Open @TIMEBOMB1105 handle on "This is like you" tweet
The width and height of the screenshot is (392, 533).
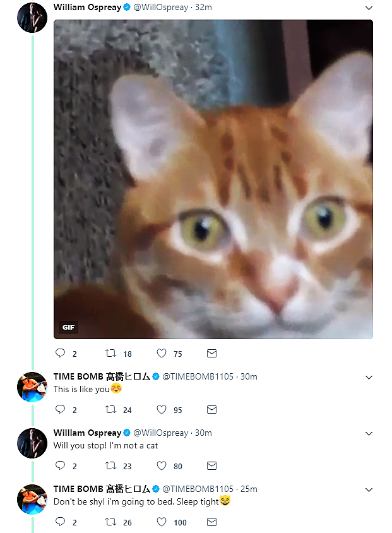pyautogui.click(x=198, y=376)
